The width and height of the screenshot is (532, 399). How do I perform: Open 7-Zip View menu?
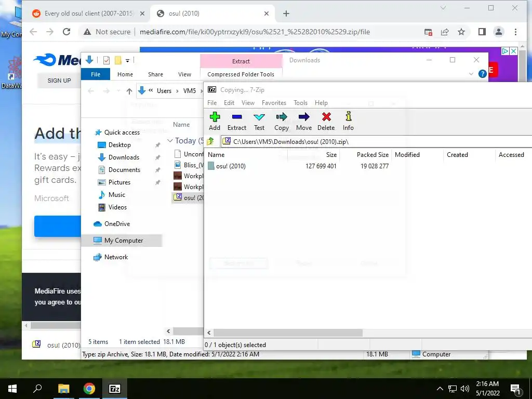pos(248,103)
